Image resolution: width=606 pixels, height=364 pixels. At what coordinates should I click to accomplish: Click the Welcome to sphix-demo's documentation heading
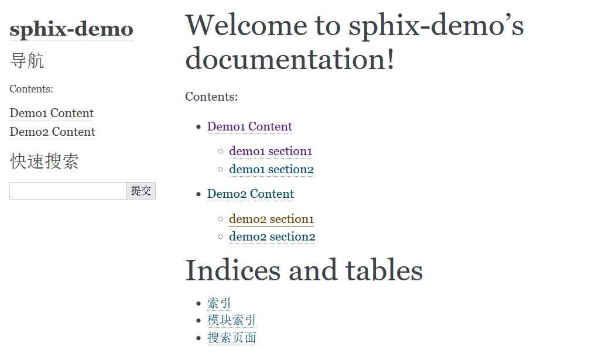pos(354,42)
